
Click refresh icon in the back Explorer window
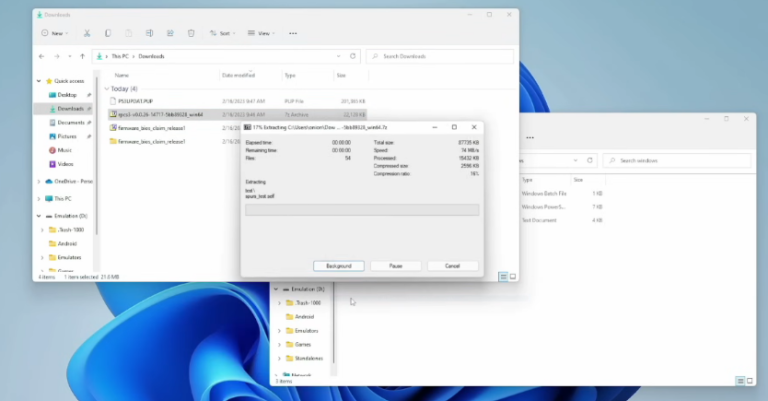point(590,161)
